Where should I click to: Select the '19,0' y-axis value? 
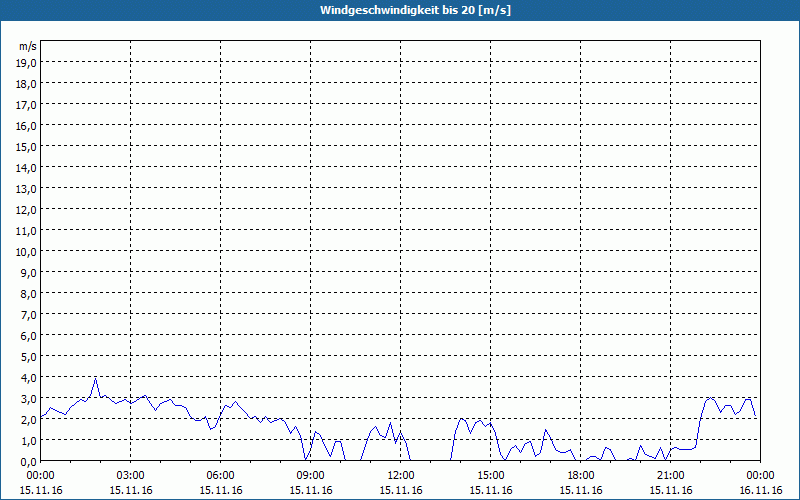26,62
